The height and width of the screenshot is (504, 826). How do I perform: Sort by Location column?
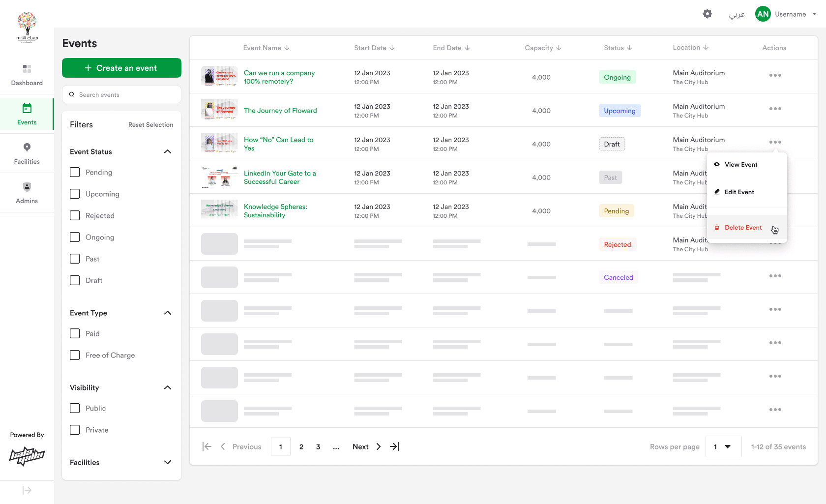point(690,47)
